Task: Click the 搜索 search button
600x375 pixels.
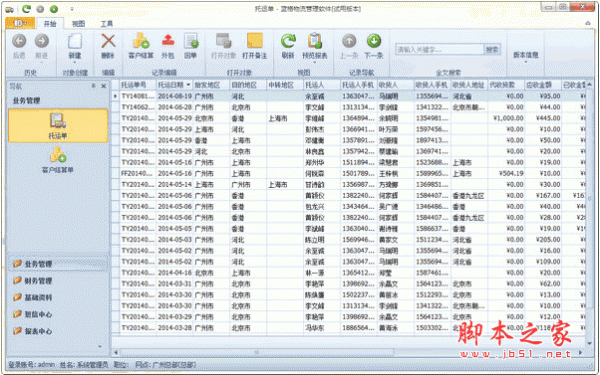Action: (x=492, y=50)
